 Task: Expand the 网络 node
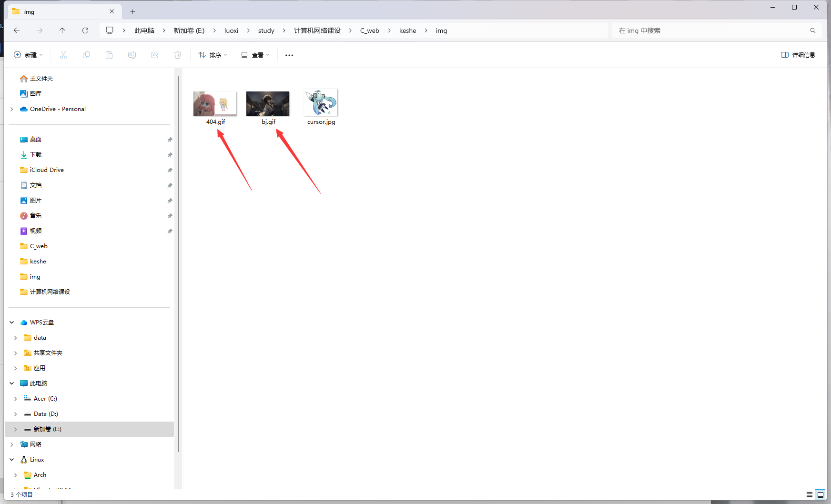click(x=12, y=444)
